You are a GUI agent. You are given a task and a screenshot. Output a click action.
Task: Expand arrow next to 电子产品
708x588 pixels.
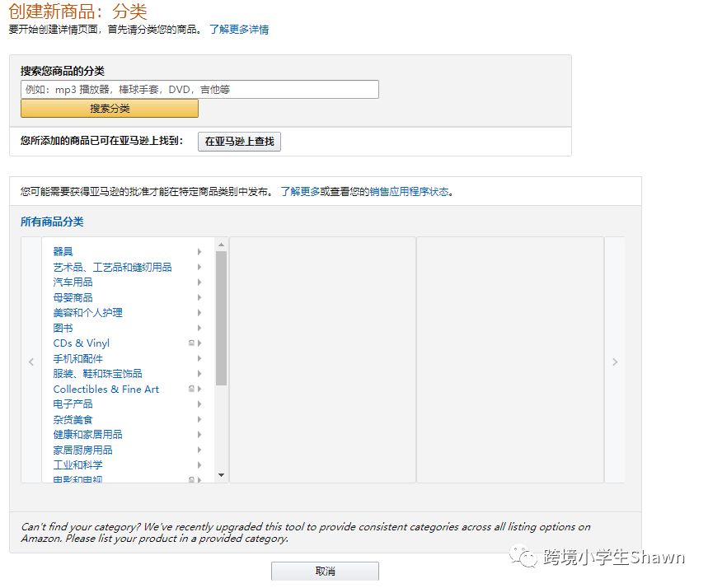(x=199, y=404)
